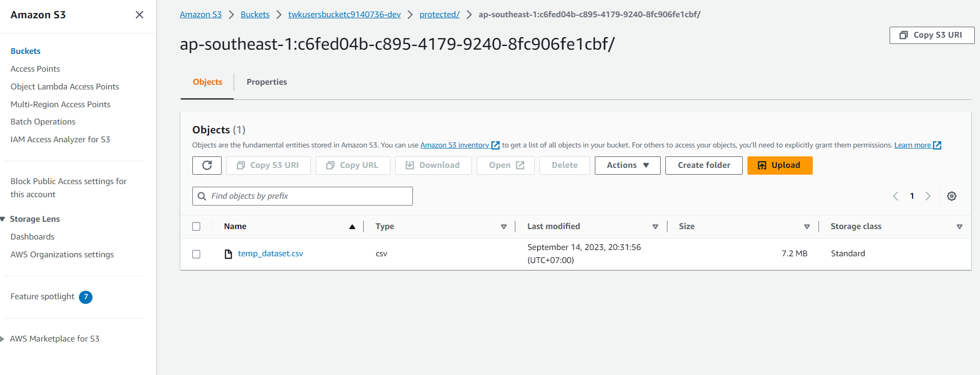Switch to the Properties tab

pyautogui.click(x=267, y=82)
